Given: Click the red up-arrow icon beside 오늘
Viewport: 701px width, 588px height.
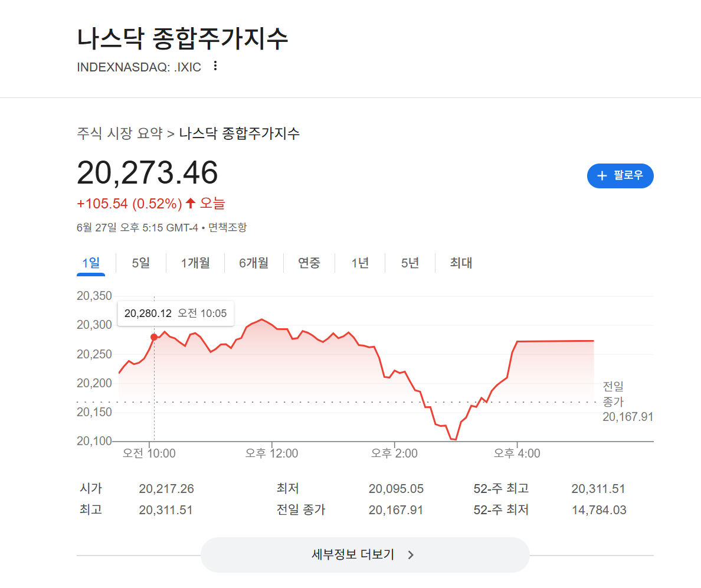Looking at the screenshot, I should 191,204.
